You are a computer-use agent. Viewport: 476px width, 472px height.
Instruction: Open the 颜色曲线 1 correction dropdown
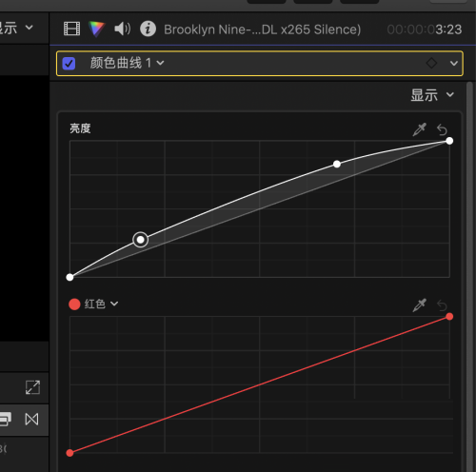pyautogui.click(x=127, y=63)
